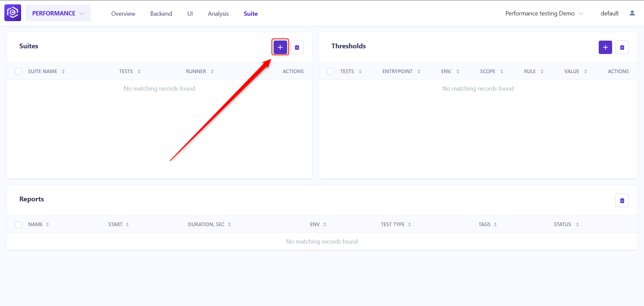Image resolution: width=644 pixels, height=306 pixels.
Task: Sort reports by Start arrows
Action: tap(127, 224)
